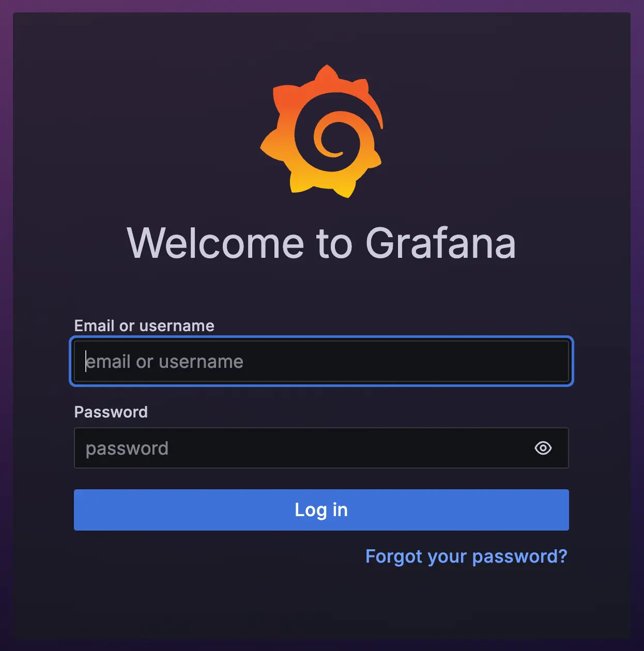This screenshot has height=651, width=644.
Task: Click the text cursor in the username box
Action: [x=86, y=361]
